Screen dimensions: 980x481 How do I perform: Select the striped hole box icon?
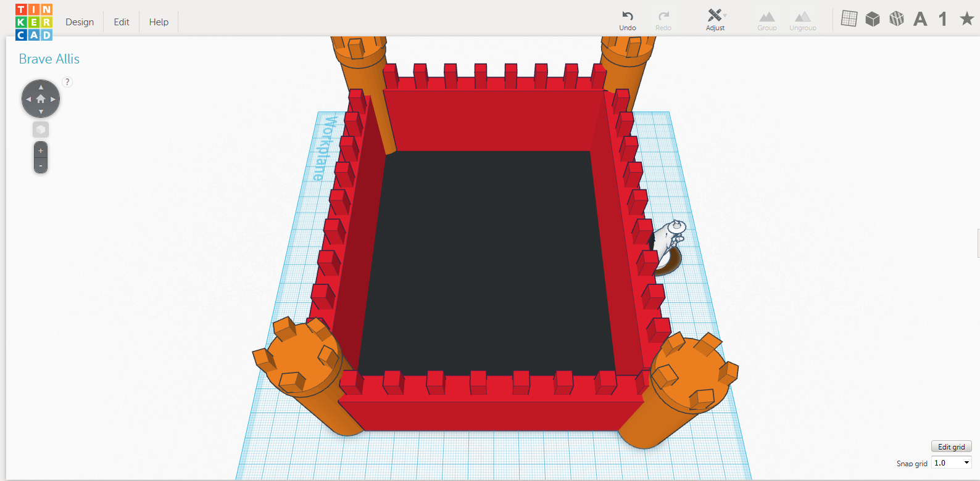coord(897,19)
